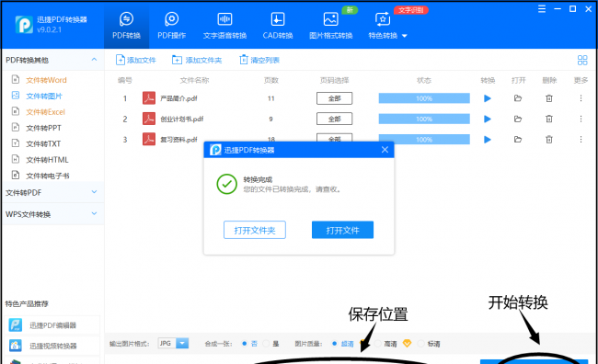
Task: Select 文件转图片 in sidebar
Action: 44,96
